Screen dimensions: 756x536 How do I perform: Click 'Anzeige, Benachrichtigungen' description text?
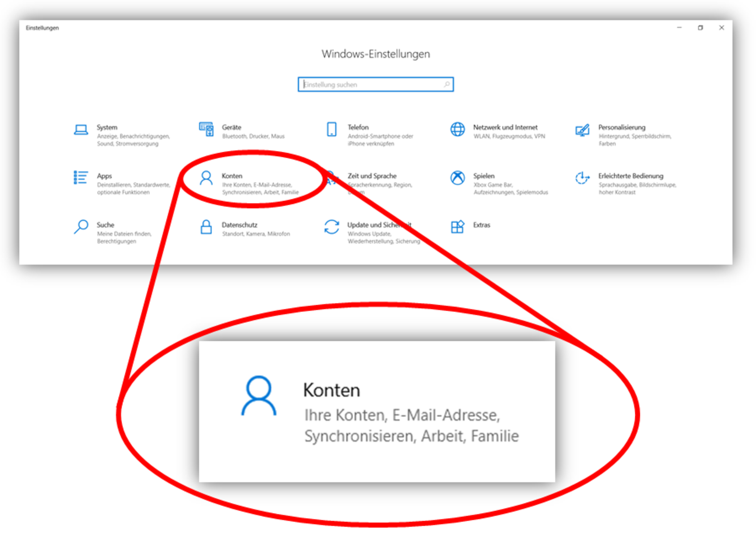(133, 136)
